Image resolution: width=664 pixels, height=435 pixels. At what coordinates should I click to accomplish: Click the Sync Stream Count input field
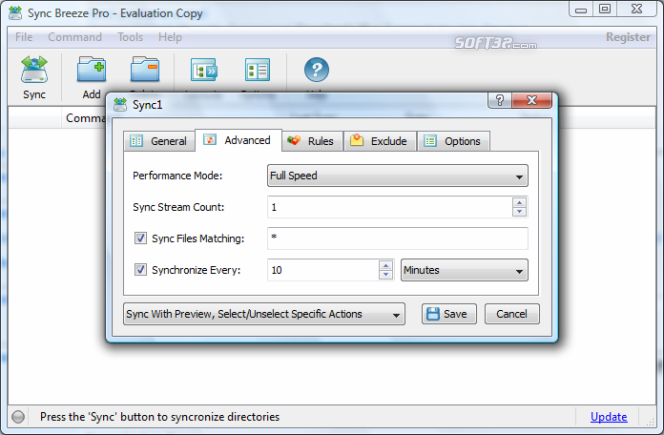pyautogui.click(x=390, y=207)
